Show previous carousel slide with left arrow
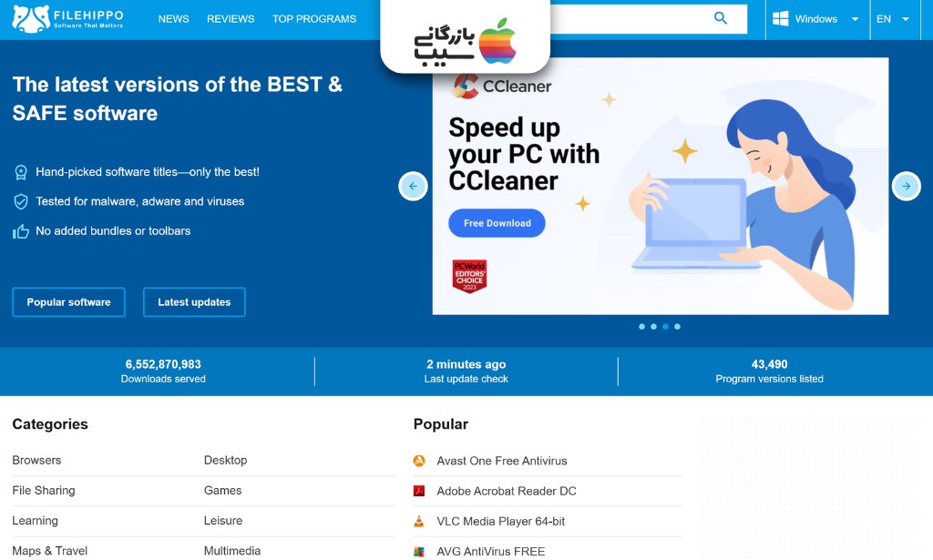The width and height of the screenshot is (933, 560). 413,186
